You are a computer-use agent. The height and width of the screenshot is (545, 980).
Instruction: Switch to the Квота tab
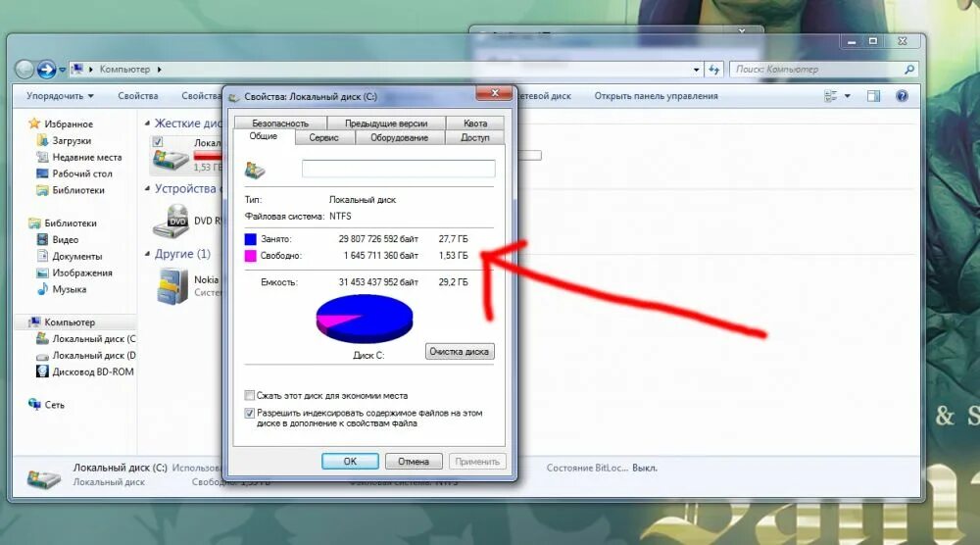pyautogui.click(x=475, y=124)
